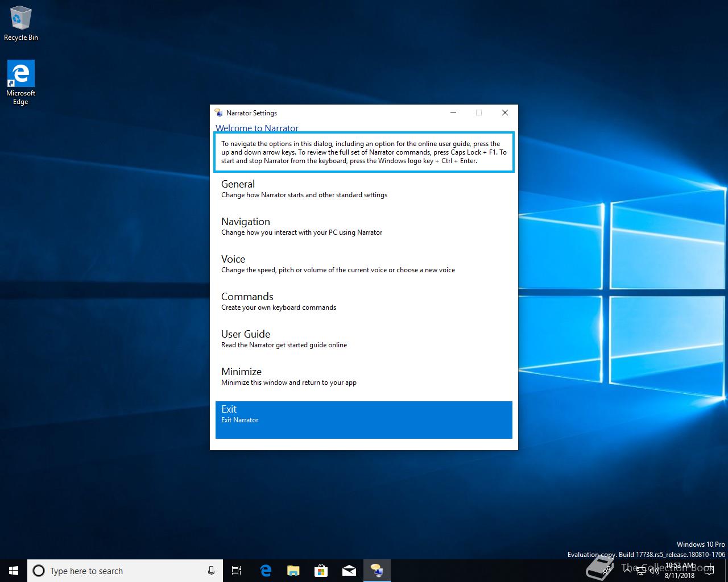
Task: Click Exit to exit Narrator
Action: tap(363, 419)
